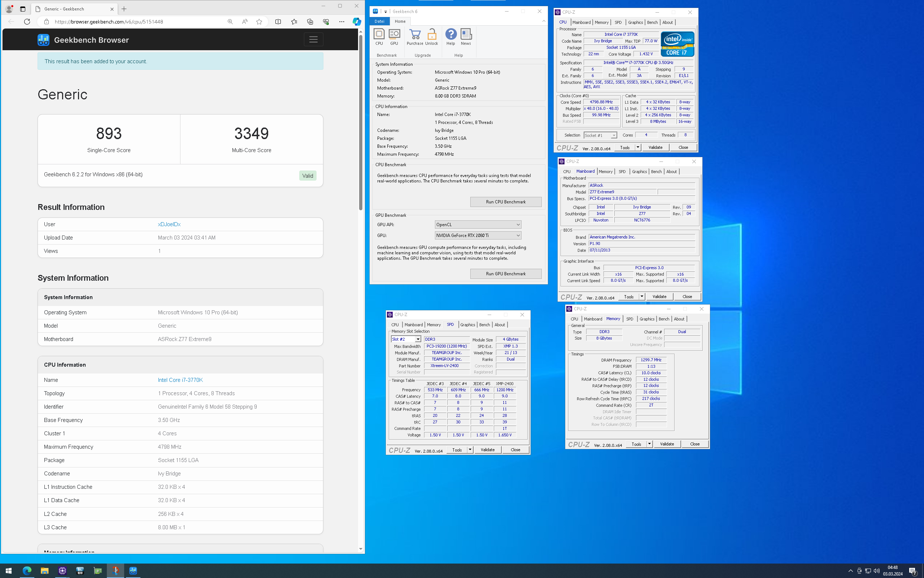Switch to SPD tab in CPU-Z Memory window

(x=629, y=319)
